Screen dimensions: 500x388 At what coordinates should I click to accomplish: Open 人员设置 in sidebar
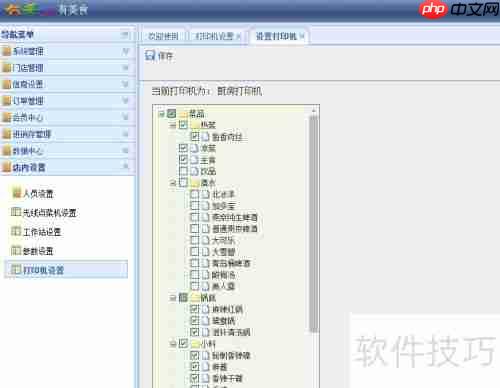click(38, 194)
